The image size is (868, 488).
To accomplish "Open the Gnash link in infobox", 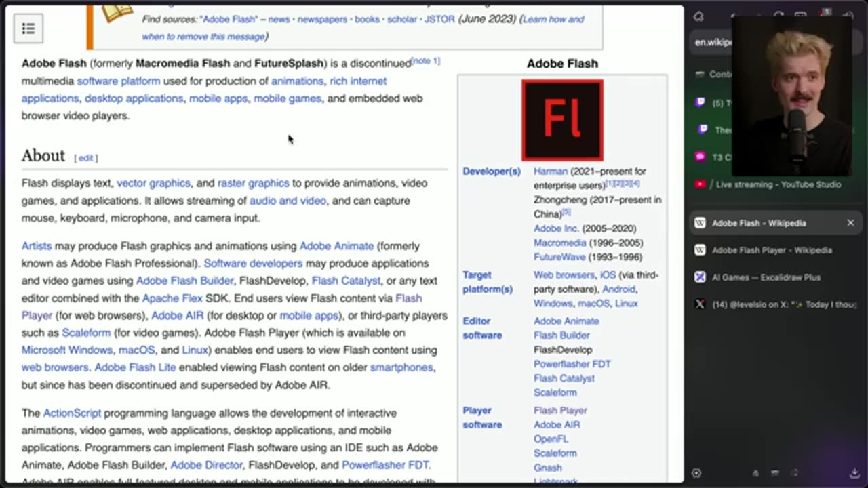I will (547, 468).
